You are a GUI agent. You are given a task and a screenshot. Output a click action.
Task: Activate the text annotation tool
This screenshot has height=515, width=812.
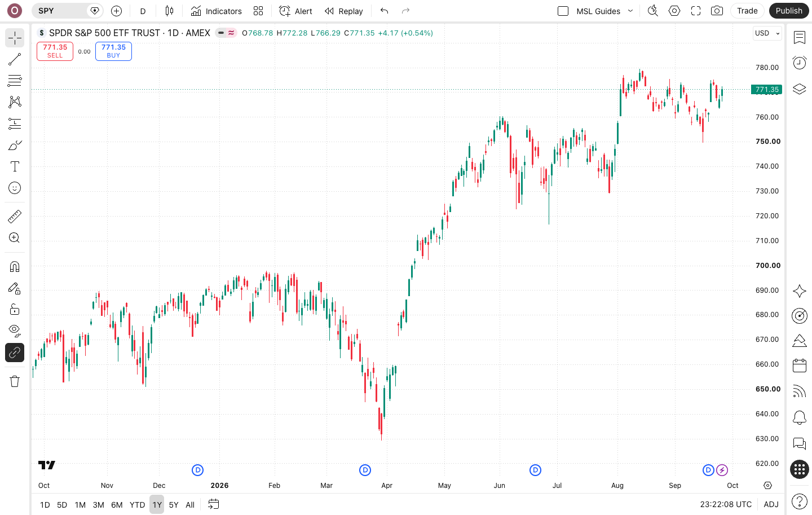15,166
